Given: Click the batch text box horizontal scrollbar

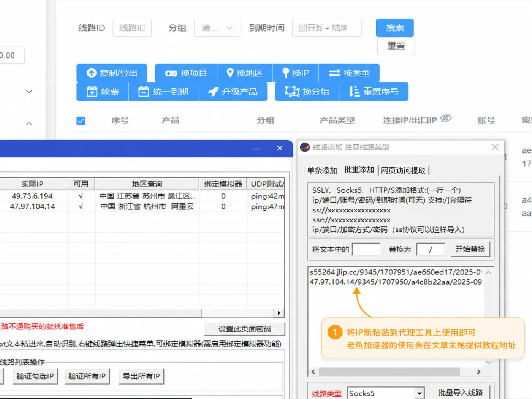Looking at the screenshot, I should (x=389, y=372).
